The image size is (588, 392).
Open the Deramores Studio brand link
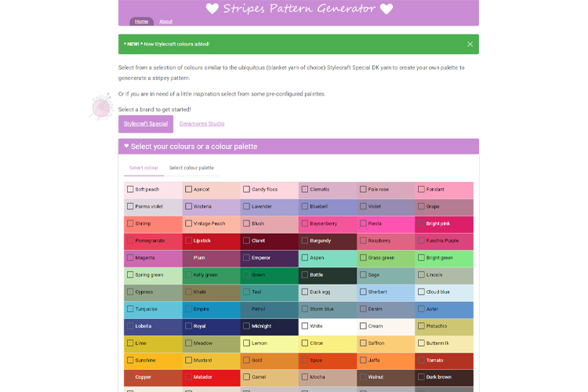201,124
